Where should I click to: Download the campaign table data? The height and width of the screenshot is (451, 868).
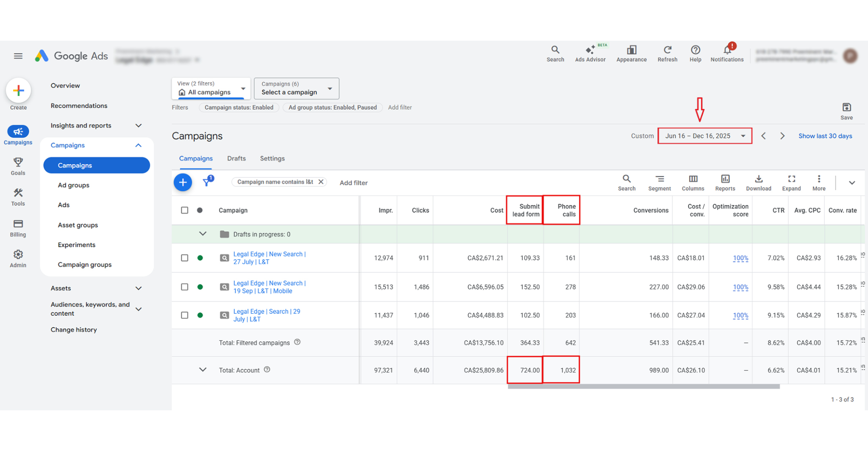point(758,183)
